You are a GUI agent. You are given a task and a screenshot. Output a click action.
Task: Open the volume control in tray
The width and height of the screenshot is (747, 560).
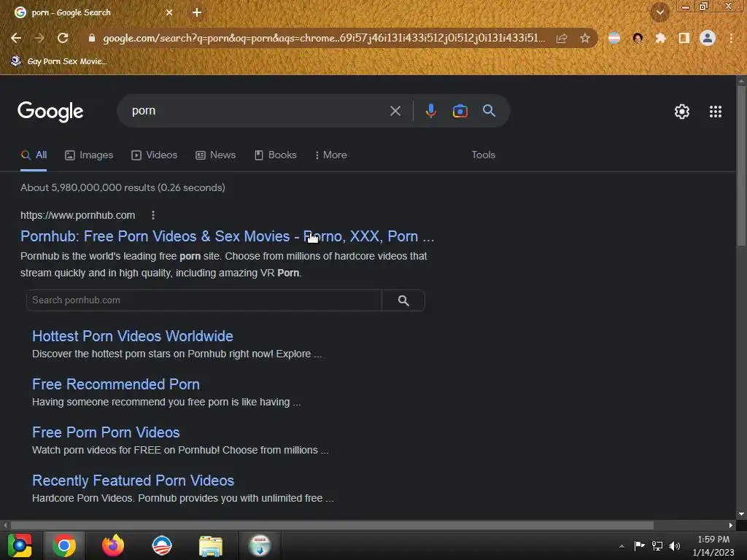tap(675, 545)
